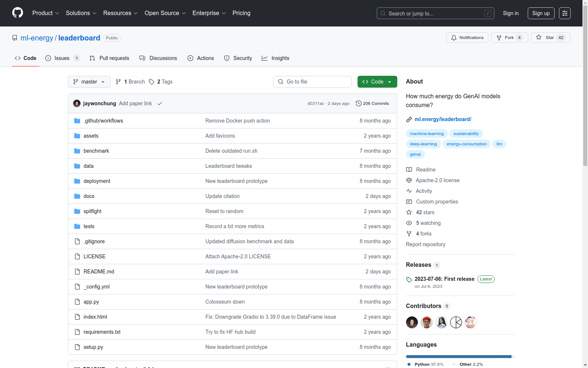Open the ml-energy organization link
Viewport: 588px width, 368px height.
coord(37,38)
